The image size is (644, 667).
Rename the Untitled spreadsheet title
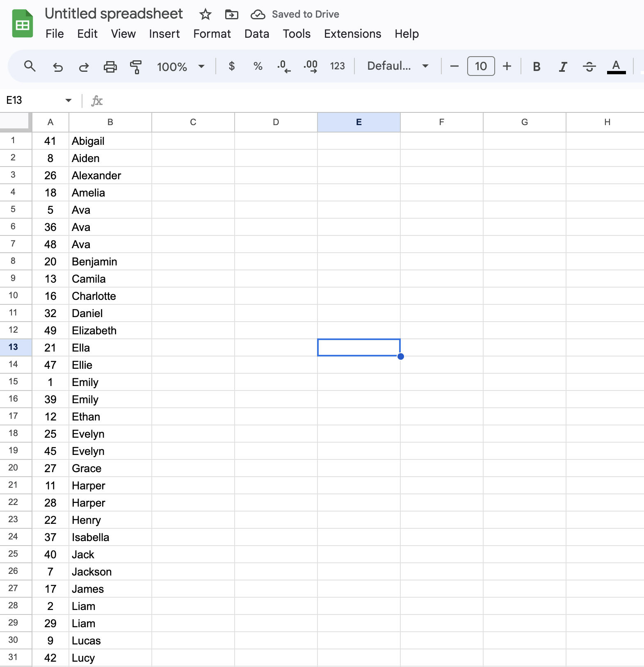[x=114, y=14]
